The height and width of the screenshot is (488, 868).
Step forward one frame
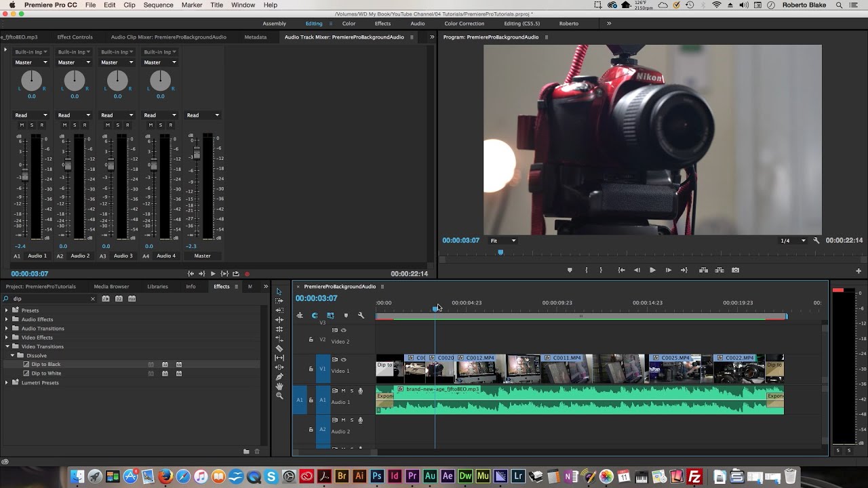coord(669,270)
